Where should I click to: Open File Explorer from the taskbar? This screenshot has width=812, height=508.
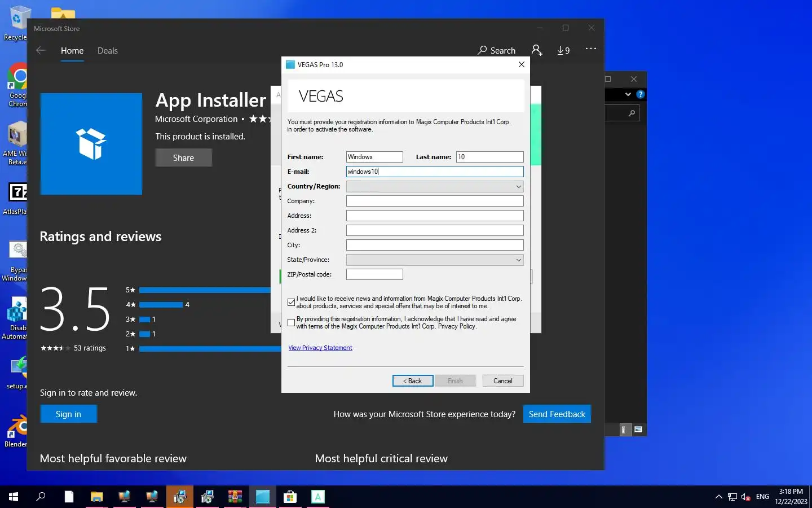click(96, 497)
